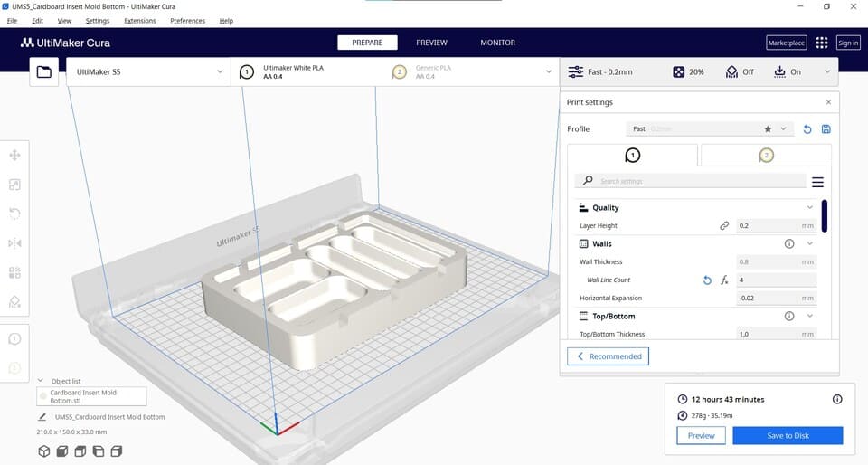Switch to extruder 2 settings tab

766,155
